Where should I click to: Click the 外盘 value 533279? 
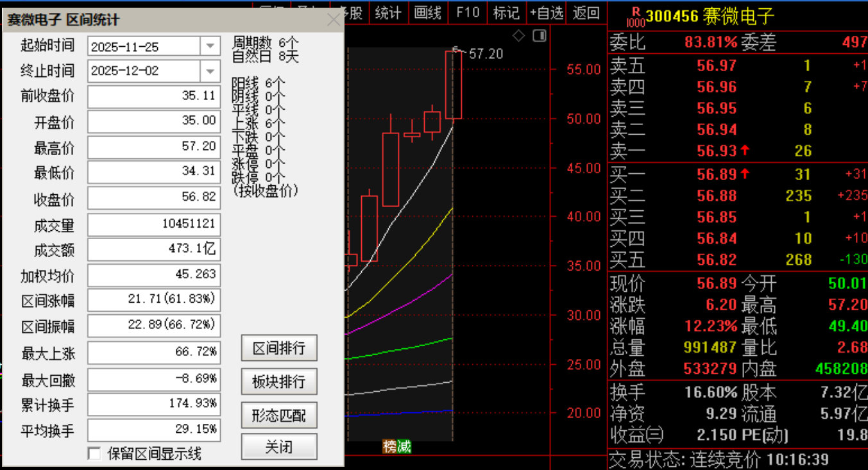coord(710,369)
